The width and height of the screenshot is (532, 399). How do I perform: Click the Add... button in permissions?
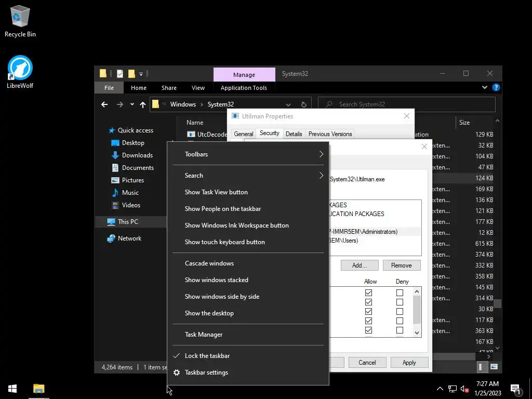(x=360, y=265)
